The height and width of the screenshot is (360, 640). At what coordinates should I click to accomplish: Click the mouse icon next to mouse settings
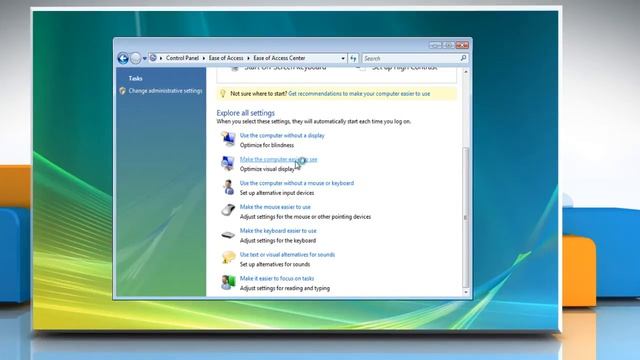click(x=228, y=210)
